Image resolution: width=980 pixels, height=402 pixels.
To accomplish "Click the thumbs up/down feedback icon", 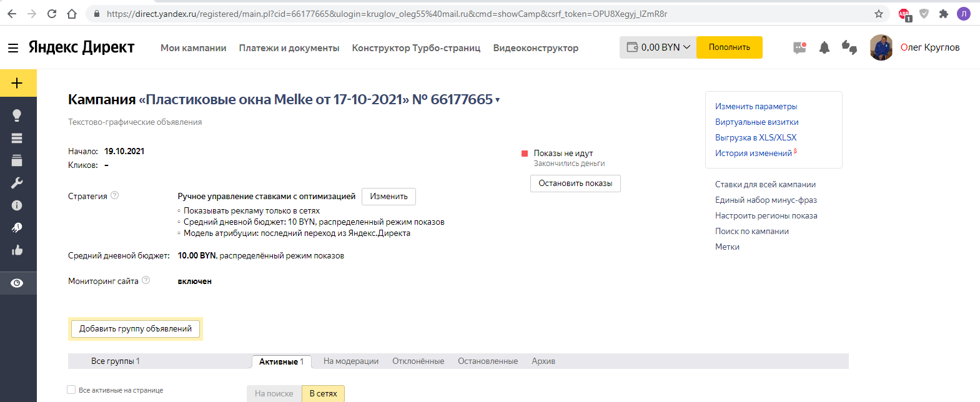I will pyautogui.click(x=849, y=47).
